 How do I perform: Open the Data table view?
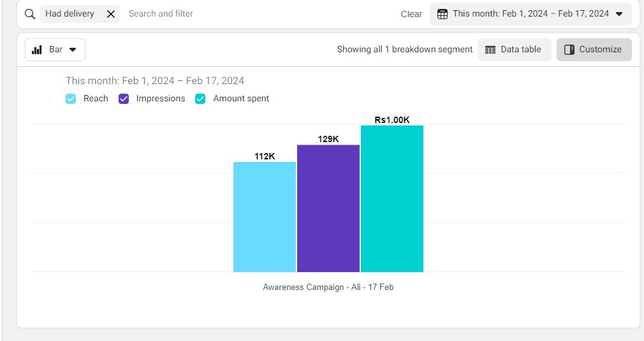pyautogui.click(x=514, y=50)
